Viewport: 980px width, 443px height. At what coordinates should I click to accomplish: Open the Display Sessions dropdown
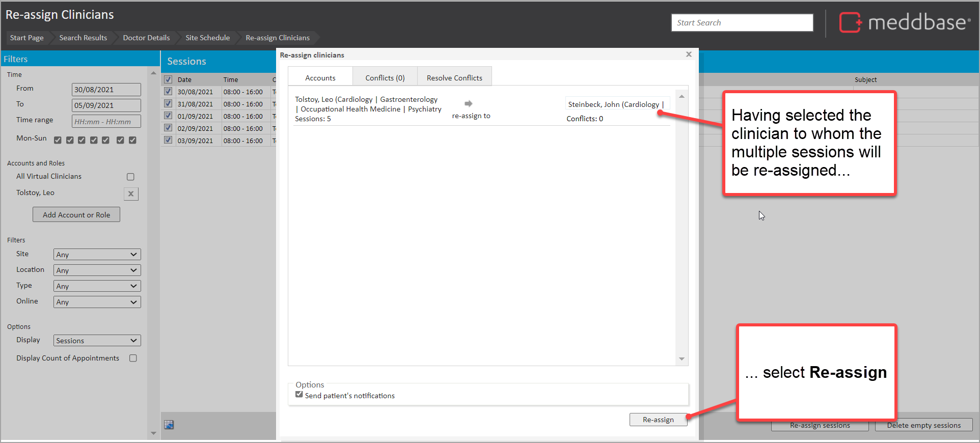[97, 341]
